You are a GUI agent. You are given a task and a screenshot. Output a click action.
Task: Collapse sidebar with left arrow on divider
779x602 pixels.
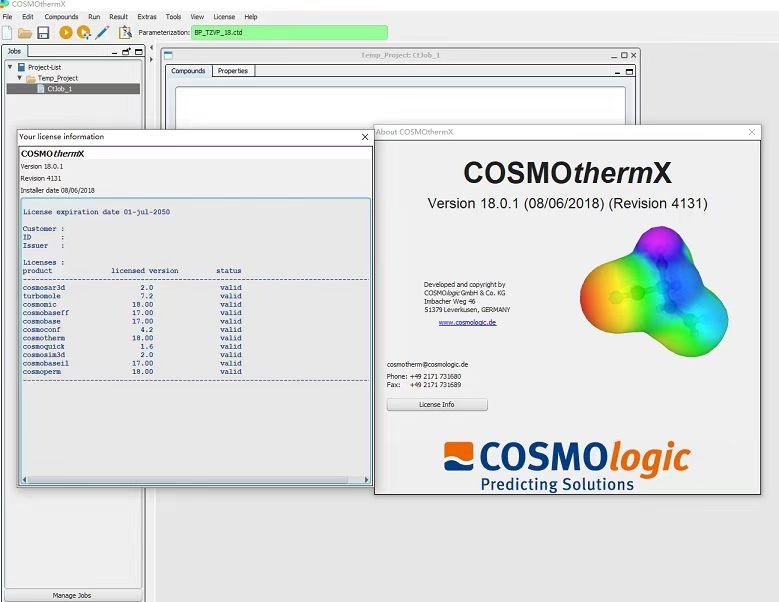pos(151,48)
